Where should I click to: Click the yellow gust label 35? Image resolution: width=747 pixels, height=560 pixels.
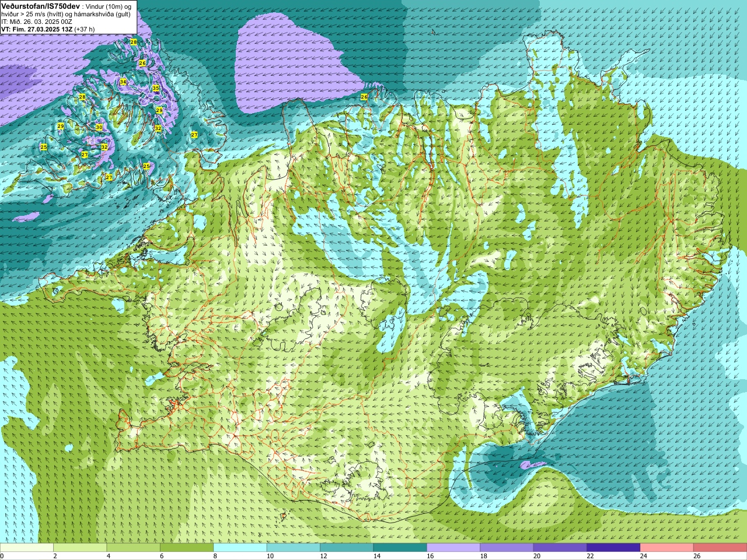pyautogui.click(x=156, y=88)
